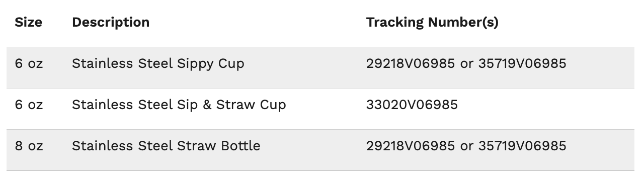Select the 8 oz size cell
The image size is (644, 187).
click(x=29, y=146)
